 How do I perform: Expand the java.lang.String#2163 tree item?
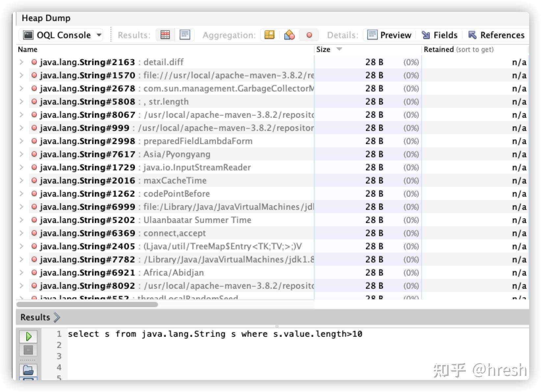[21, 62]
